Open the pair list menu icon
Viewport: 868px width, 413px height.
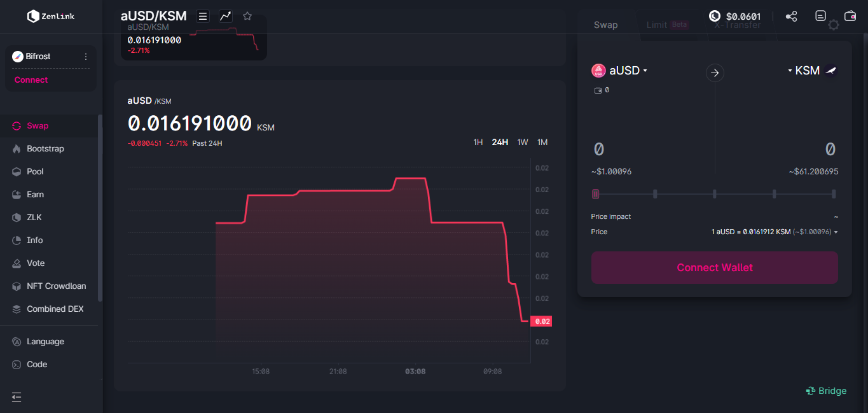(203, 16)
